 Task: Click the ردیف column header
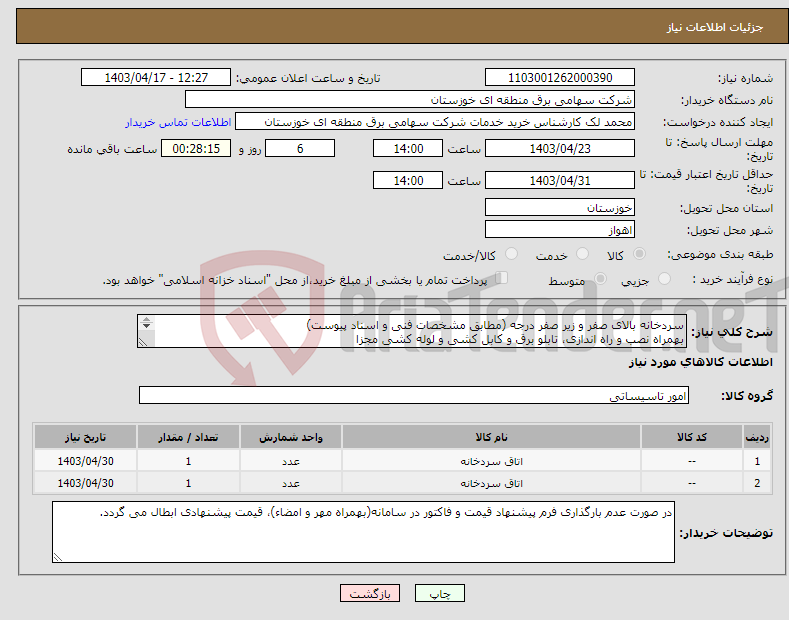click(757, 437)
